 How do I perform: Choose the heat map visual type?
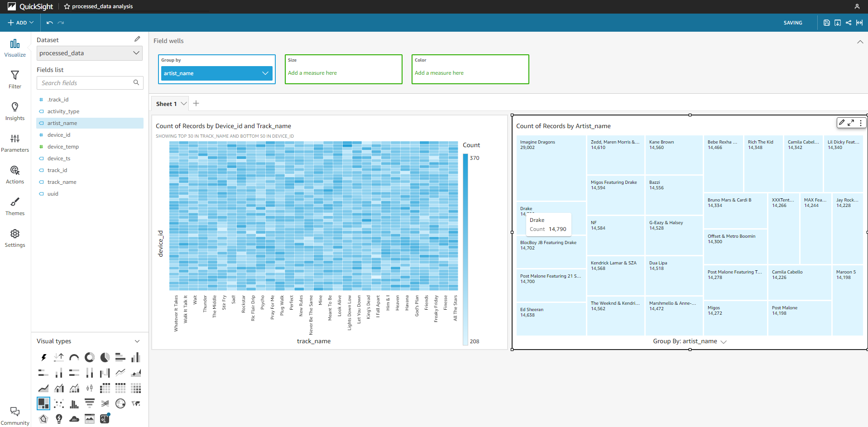[136, 388]
